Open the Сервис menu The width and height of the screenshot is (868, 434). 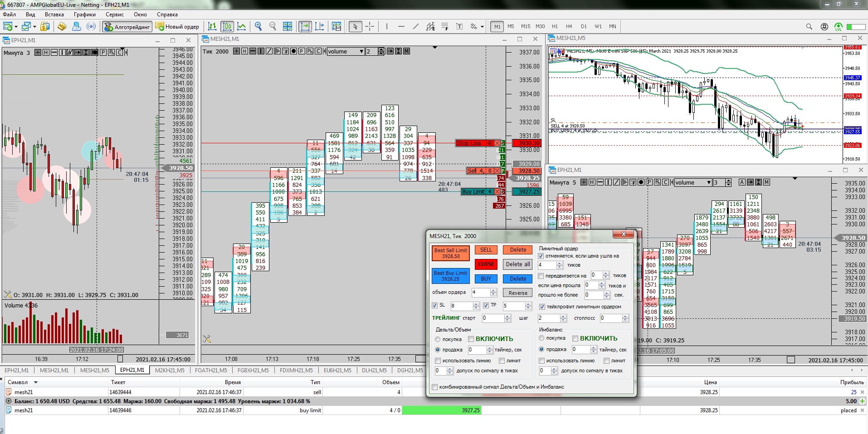[114, 14]
